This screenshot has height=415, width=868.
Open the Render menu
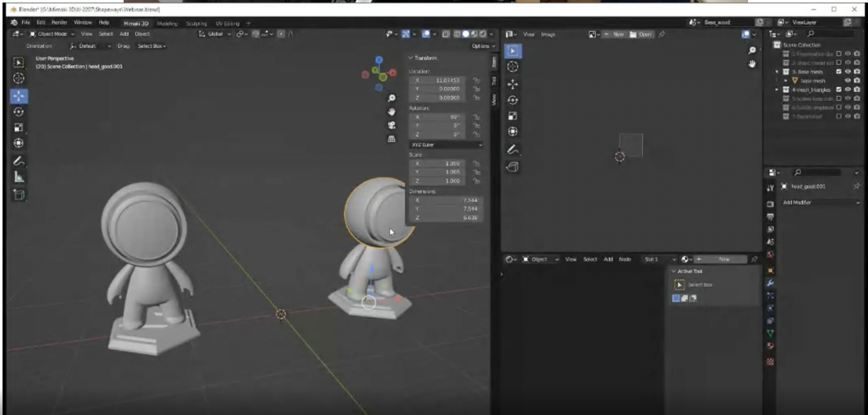pyautogui.click(x=59, y=22)
